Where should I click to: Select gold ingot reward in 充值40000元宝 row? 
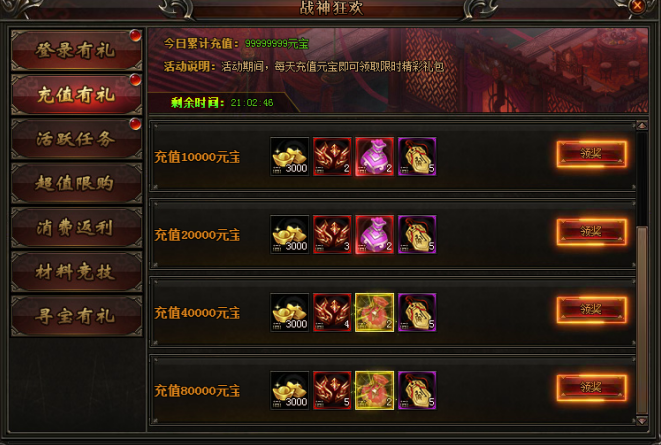(x=290, y=312)
